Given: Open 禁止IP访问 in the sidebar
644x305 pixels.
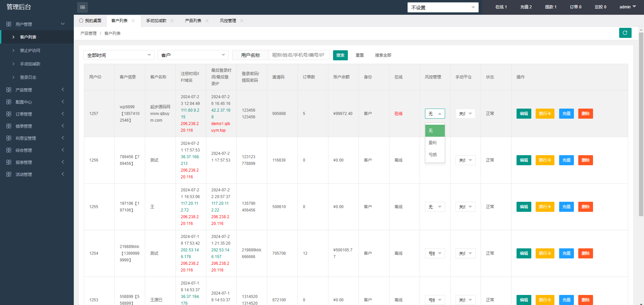Looking at the screenshot, I should pyautogui.click(x=30, y=51).
